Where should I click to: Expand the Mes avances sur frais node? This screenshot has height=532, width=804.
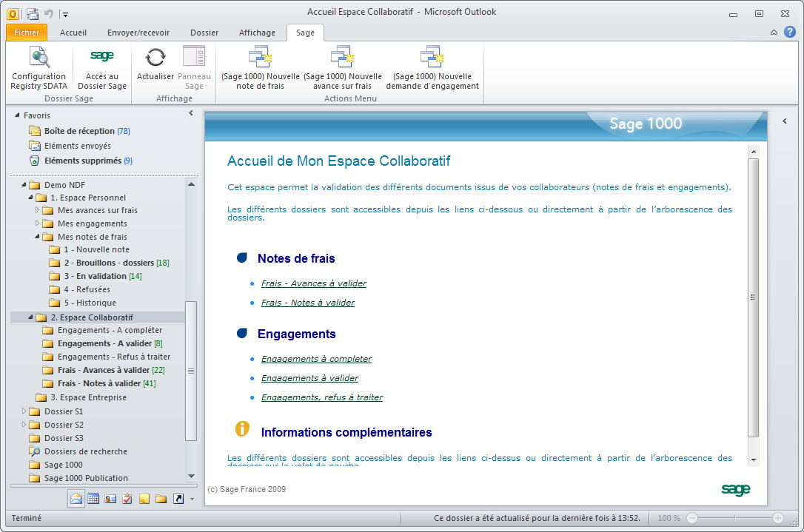(37, 210)
